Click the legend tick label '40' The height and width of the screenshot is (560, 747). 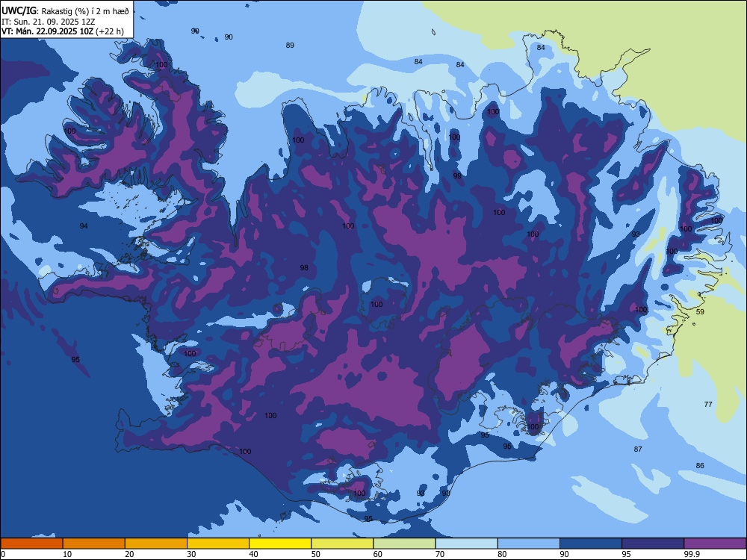[x=253, y=554]
